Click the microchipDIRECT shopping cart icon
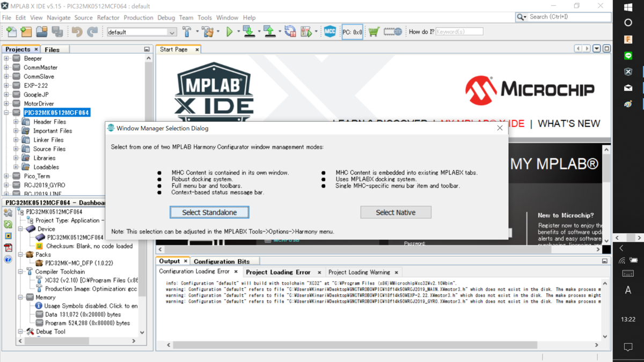The image size is (644, 362). pyautogui.click(x=374, y=32)
